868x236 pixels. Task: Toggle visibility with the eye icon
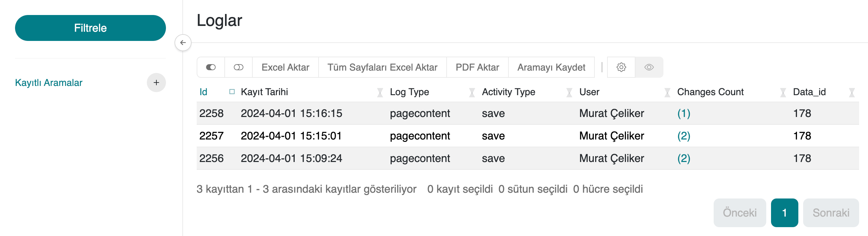point(649,67)
